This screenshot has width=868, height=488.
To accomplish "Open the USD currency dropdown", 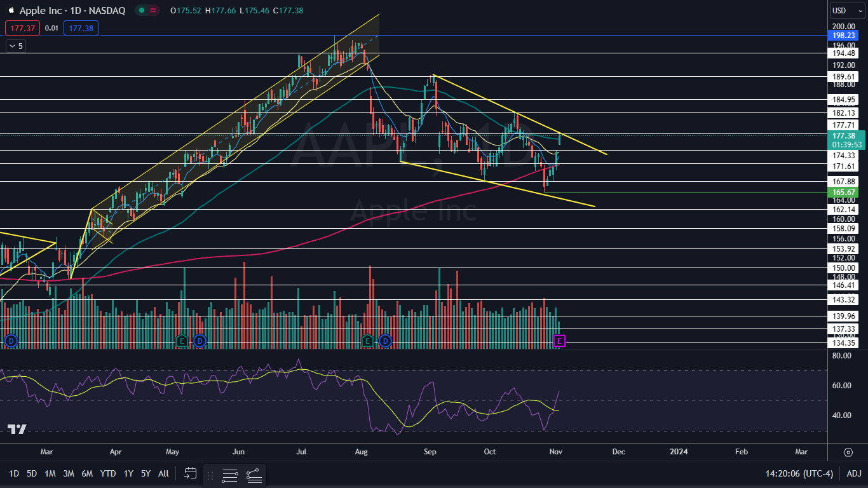I will pos(847,11).
